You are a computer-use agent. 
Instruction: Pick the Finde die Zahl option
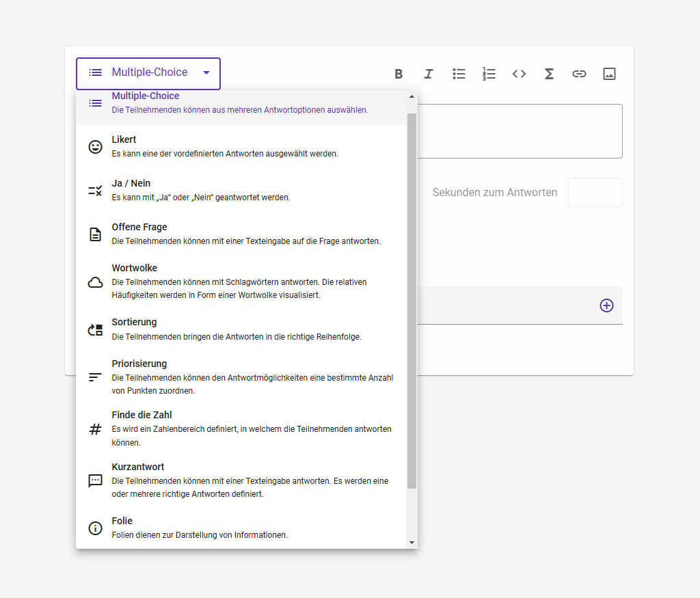[241, 428]
